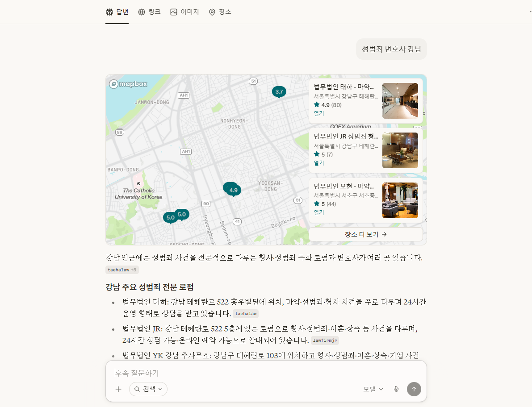This screenshot has height=407, width=532.
Task: Click the star rating 4.9 (80)
Action: (x=327, y=105)
